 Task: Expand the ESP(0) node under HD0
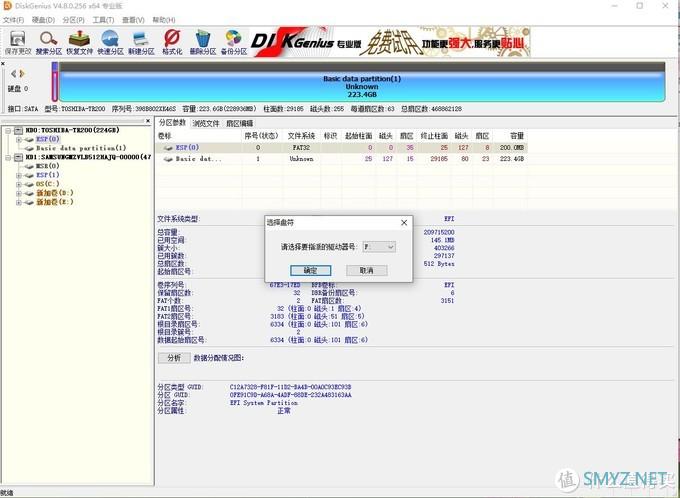[19, 139]
